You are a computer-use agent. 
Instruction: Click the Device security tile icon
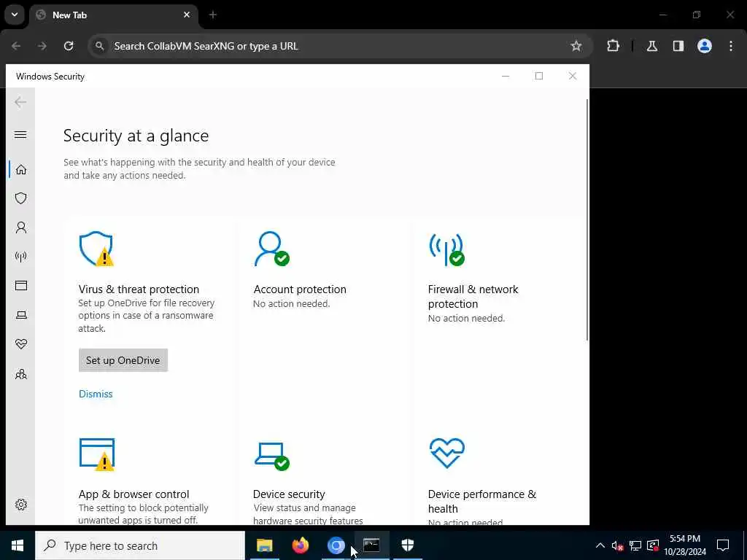(x=271, y=456)
